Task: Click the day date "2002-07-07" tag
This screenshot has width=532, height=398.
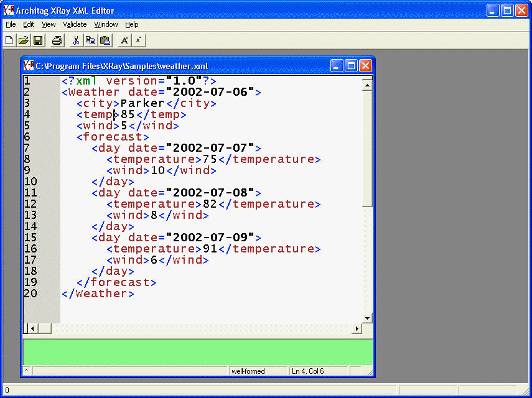Action: (177, 148)
